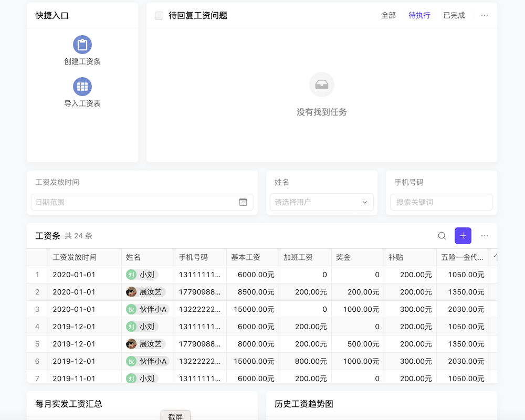Click the 导入工资表 grid icon
The image size is (525, 420).
tap(82, 87)
